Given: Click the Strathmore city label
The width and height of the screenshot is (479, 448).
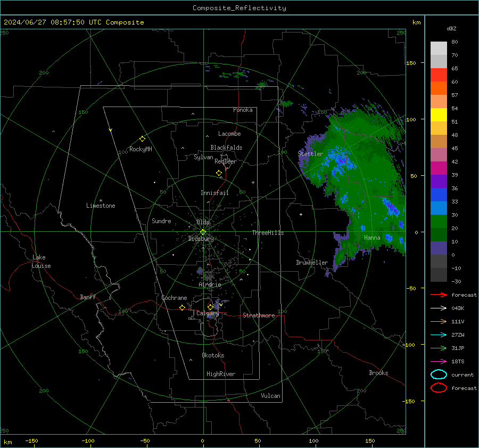Looking at the screenshot, I should 259,315.
